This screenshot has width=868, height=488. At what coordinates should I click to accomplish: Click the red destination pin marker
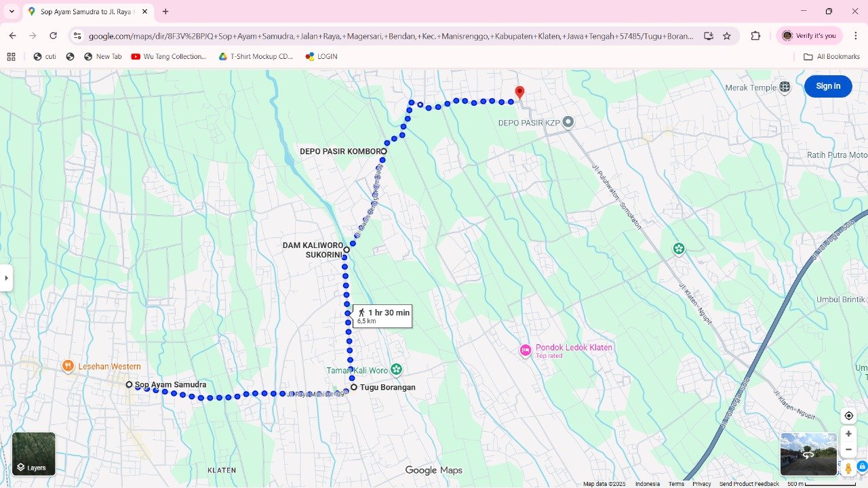click(x=519, y=92)
